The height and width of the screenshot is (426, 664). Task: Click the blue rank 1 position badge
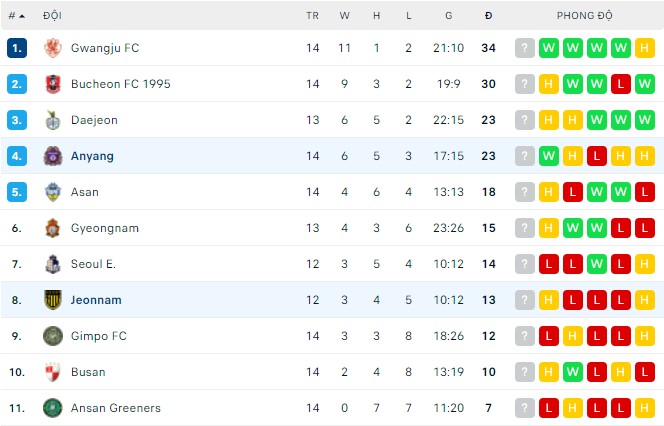coord(16,48)
